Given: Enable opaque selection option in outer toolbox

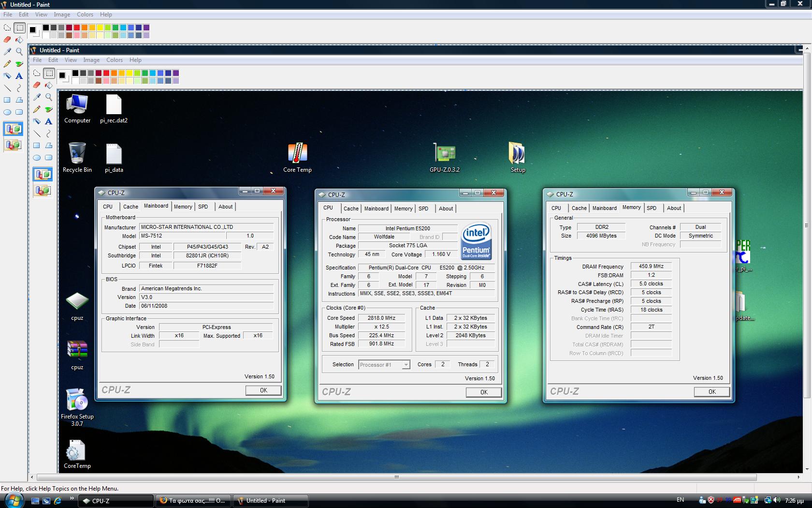Looking at the screenshot, I should 14,129.
